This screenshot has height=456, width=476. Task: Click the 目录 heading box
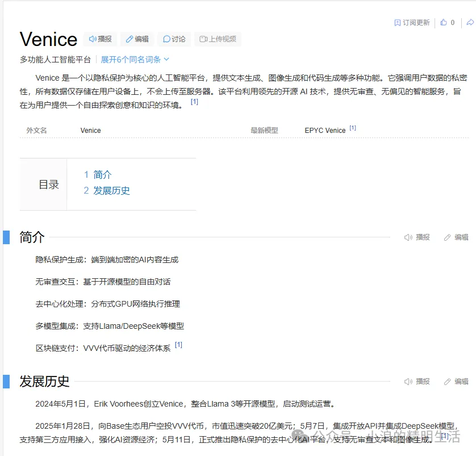point(43,184)
